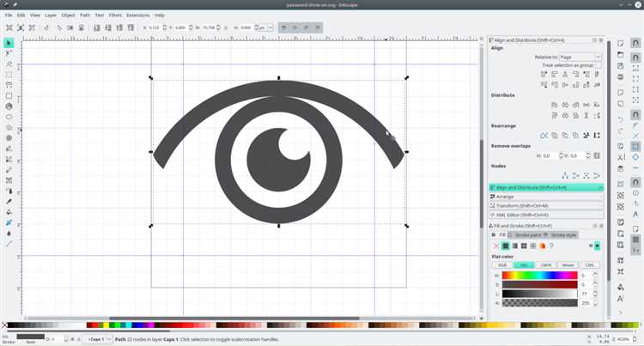The height and width of the screenshot is (346, 644).
Task: Click the Unknown paint question mark icon
Action: tap(553, 246)
